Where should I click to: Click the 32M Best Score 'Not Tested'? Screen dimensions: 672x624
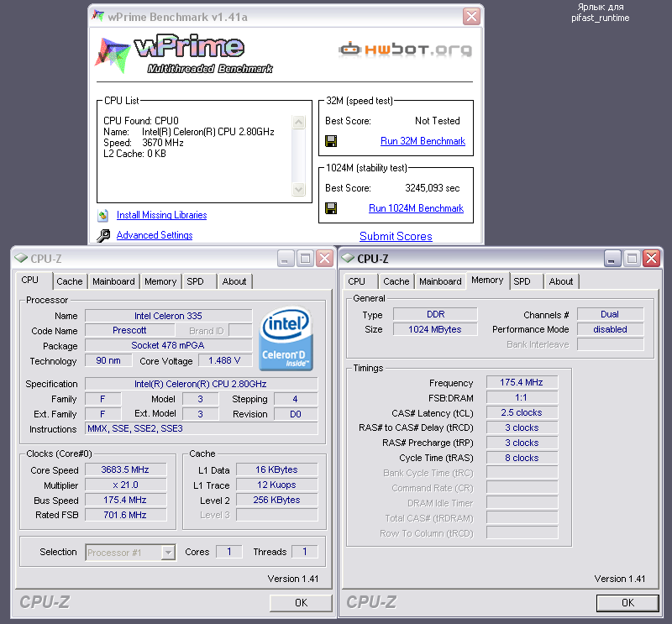(x=437, y=121)
